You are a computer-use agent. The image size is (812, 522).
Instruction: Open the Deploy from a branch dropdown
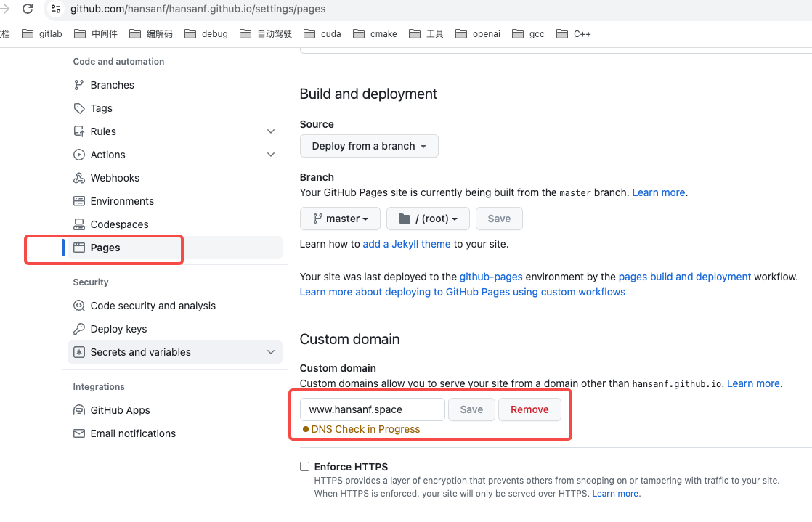[369, 146]
